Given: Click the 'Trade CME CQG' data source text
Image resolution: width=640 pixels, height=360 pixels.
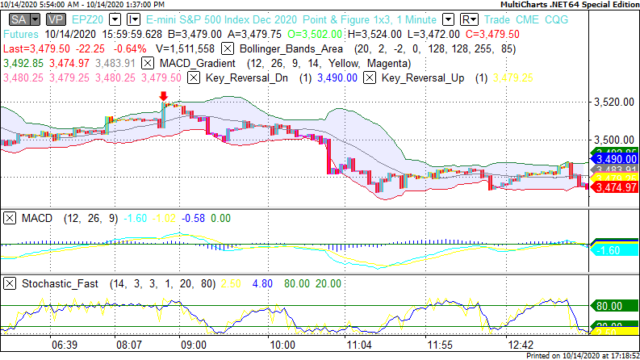Looking at the screenshot, I should tap(526, 20).
